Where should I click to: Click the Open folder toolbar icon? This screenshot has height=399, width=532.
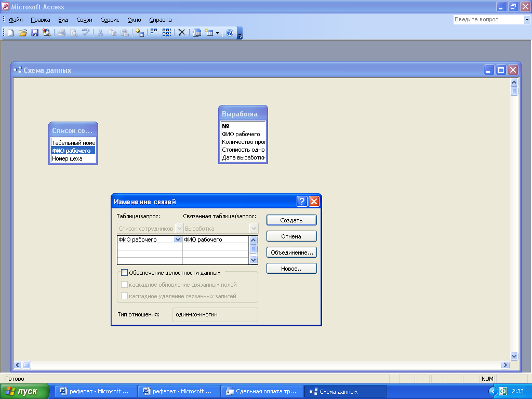point(23,33)
